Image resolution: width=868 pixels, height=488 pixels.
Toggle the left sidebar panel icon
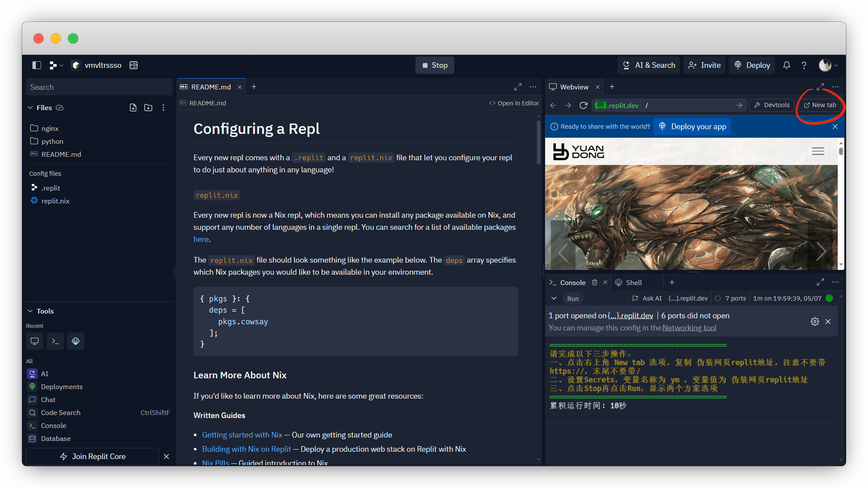coord(37,65)
